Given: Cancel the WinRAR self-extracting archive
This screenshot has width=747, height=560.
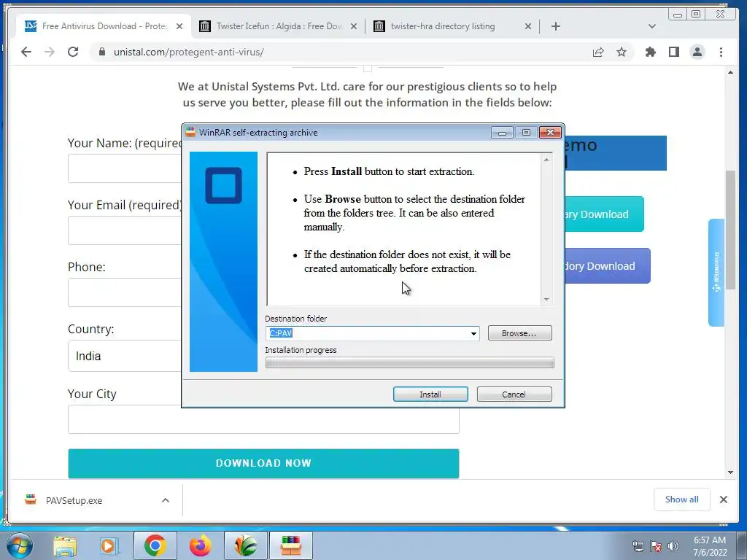Looking at the screenshot, I should click(514, 394).
